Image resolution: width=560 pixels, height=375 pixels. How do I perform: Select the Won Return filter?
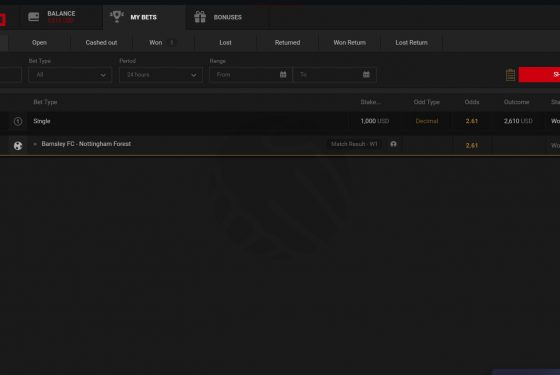tap(350, 42)
